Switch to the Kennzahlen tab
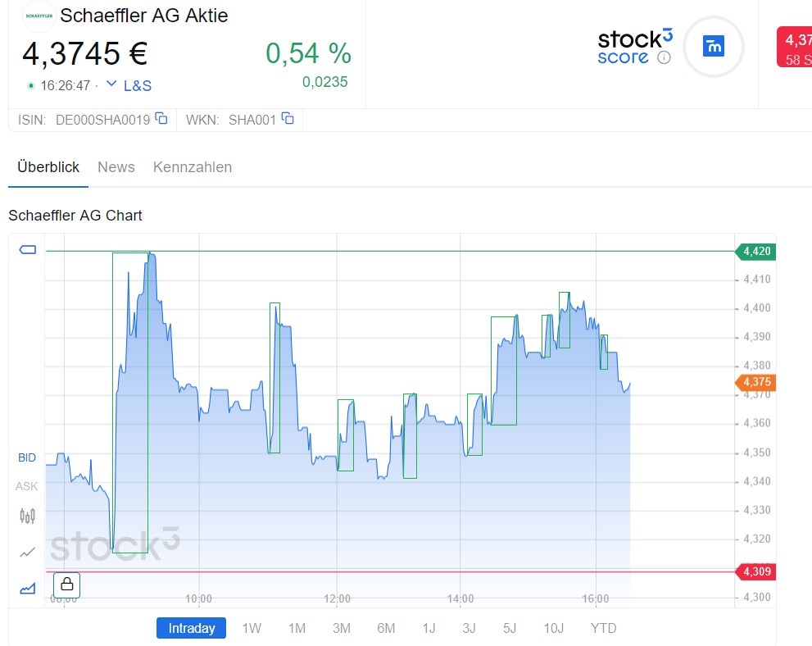This screenshot has width=812, height=646. [x=193, y=167]
